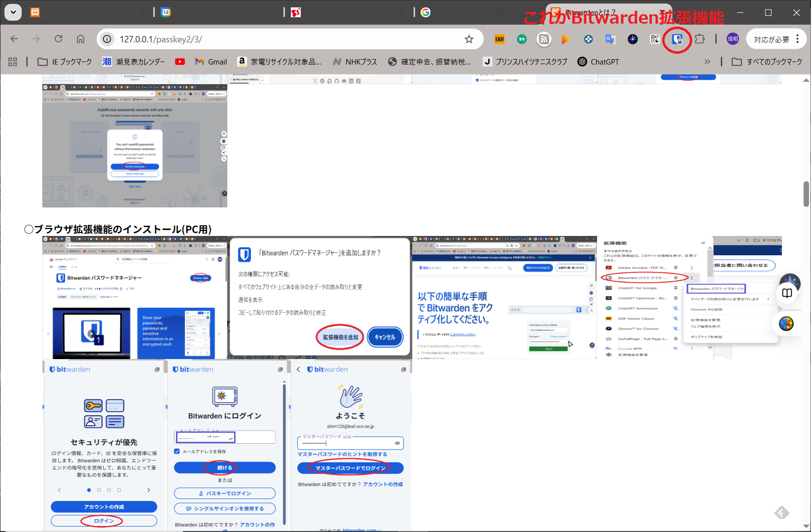Click the EXIF viewer extension icon

pos(500,39)
